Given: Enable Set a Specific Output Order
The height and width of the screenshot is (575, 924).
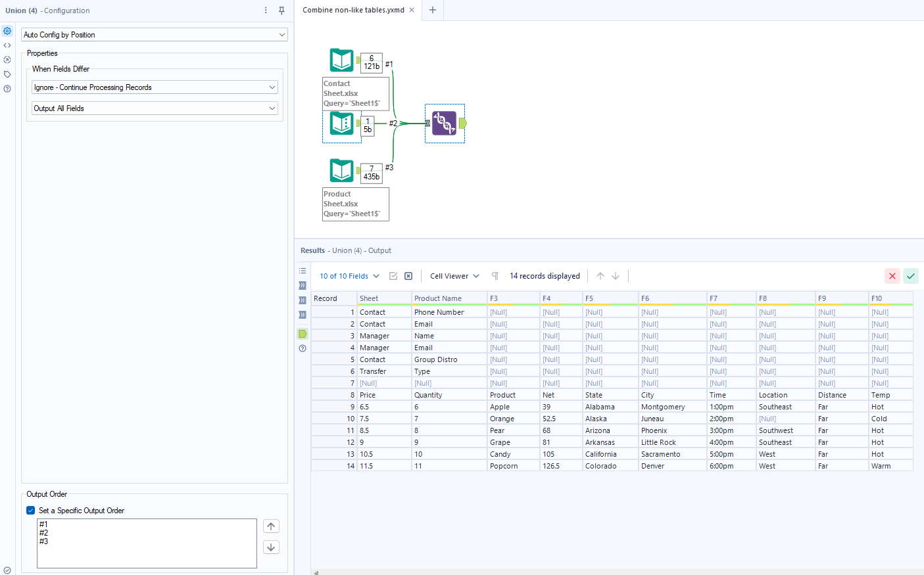Looking at the screenshot, I should (30, 510).
